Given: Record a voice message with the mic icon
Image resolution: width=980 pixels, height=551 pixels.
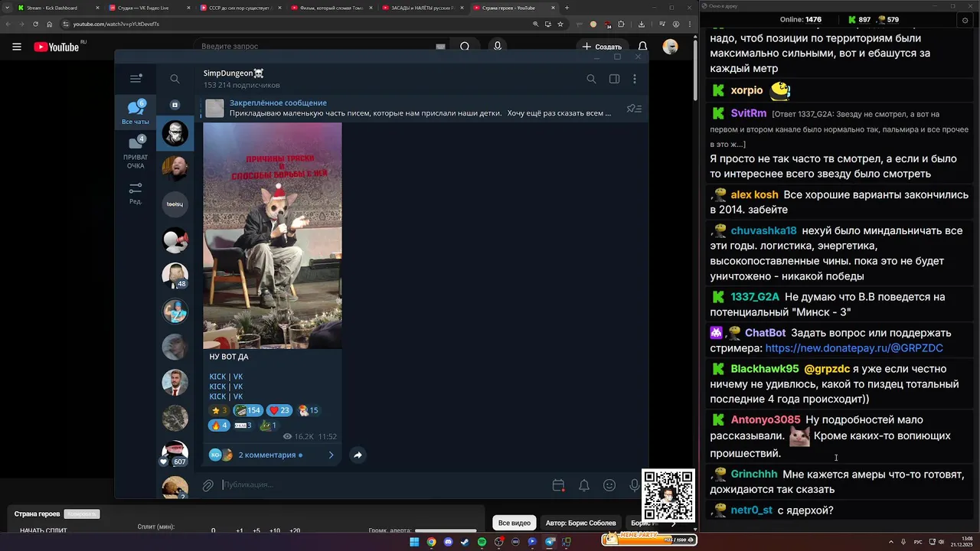Looking at the screenshot, I should 634,485.
